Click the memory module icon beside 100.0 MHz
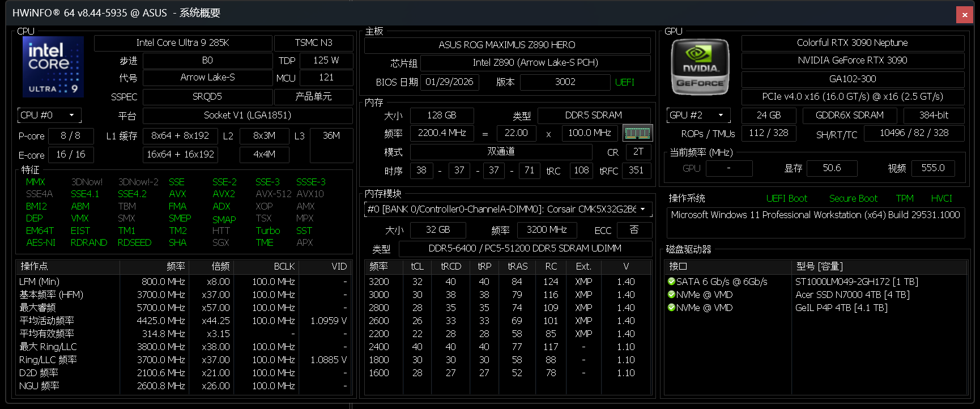The height and width of the screenshot is (409, 980). (x=637, y=133)
